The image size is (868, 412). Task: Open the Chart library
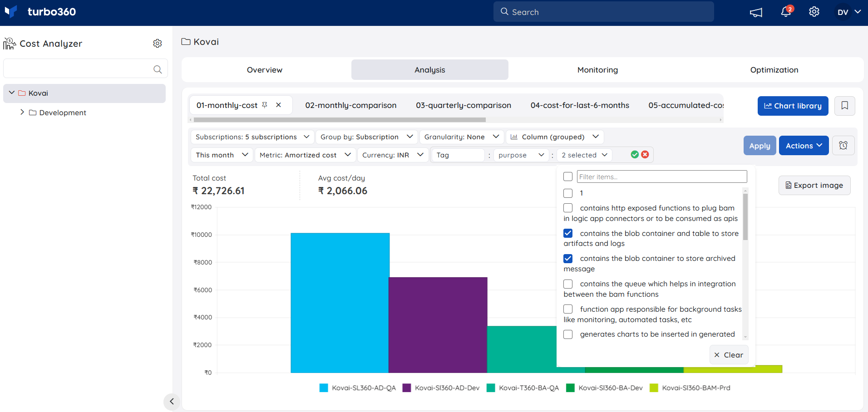coord(793,106)
